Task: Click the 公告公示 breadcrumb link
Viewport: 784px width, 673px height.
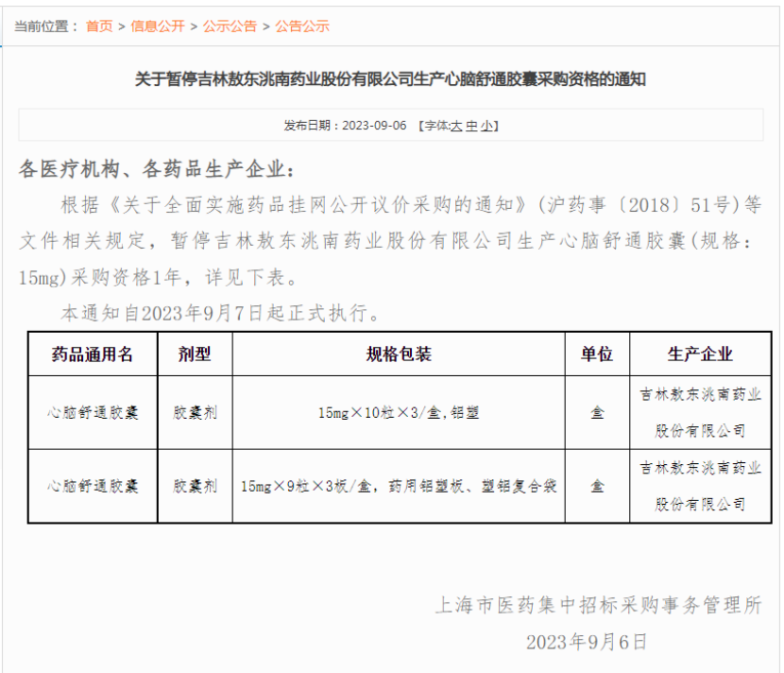Action: click(x=302, y=26)
